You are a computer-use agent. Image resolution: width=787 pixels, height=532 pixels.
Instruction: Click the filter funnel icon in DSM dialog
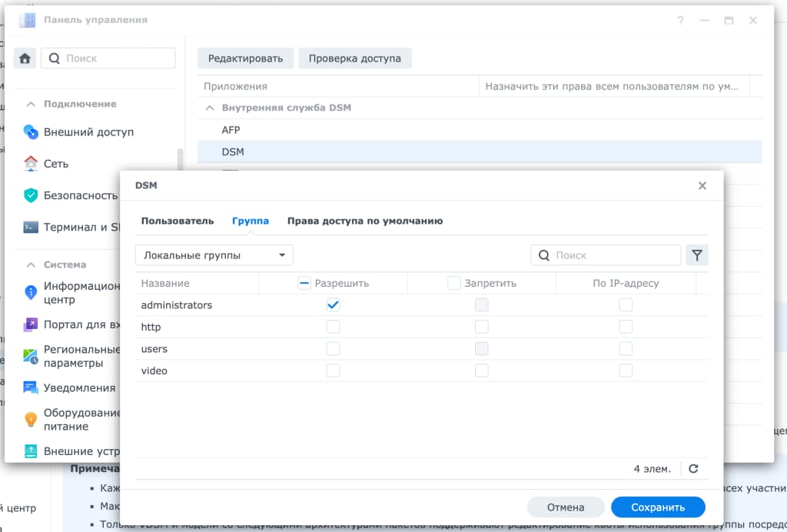point(697,255)
